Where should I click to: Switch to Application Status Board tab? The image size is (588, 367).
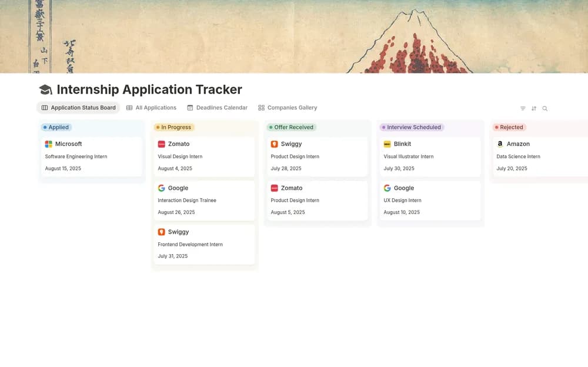(x=78, y=108)
